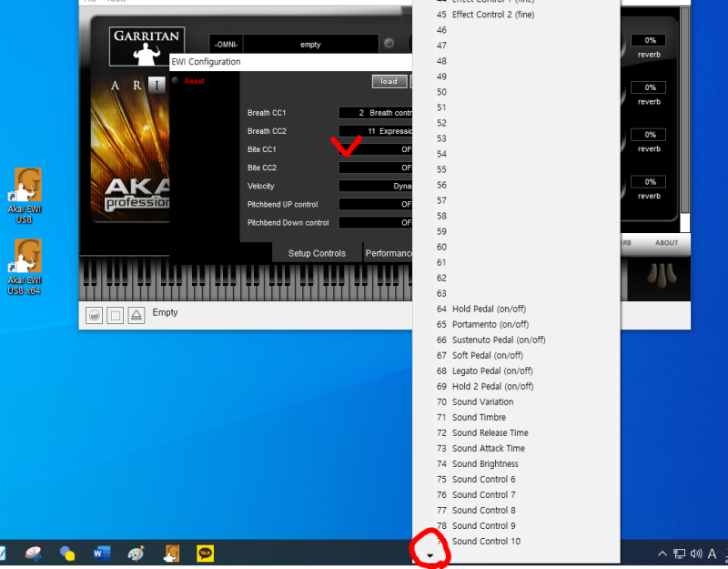Click the topmost 0% reverb knob
The image size is (728, 569).
(648, 38)
